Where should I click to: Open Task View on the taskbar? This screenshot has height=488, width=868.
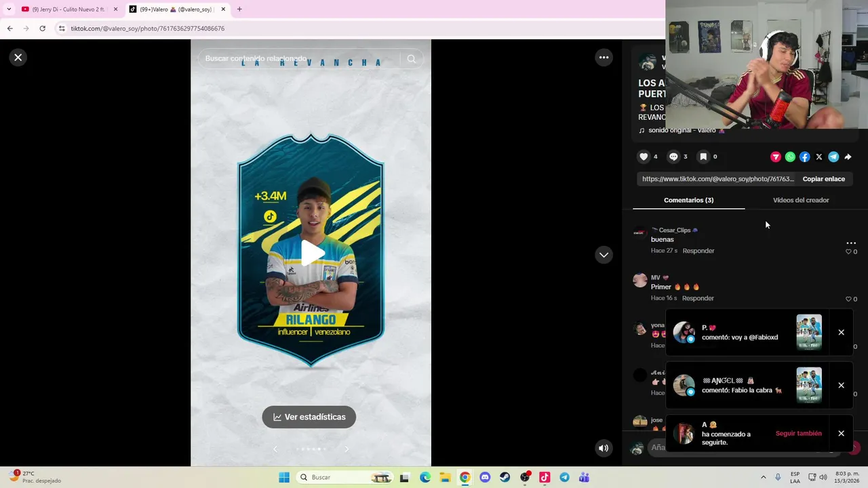(x=404, y=477)
